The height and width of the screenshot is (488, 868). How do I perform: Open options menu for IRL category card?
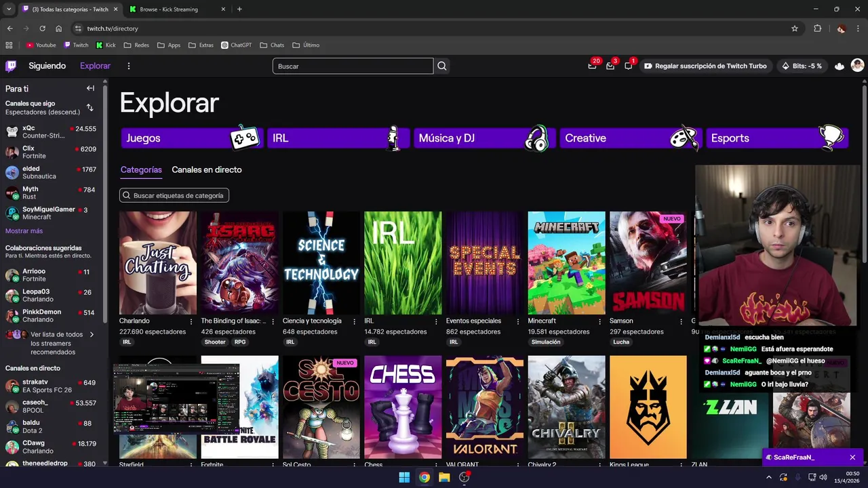point(436,321)
